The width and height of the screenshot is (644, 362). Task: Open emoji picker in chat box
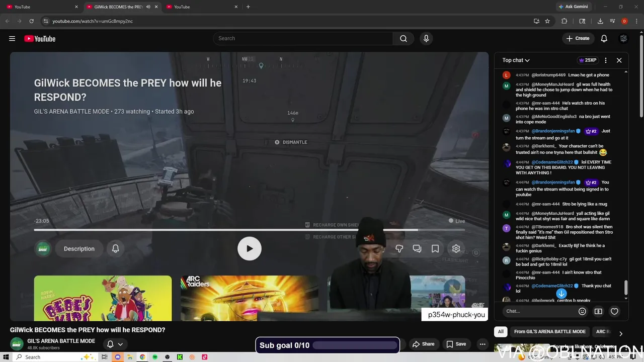582,311
